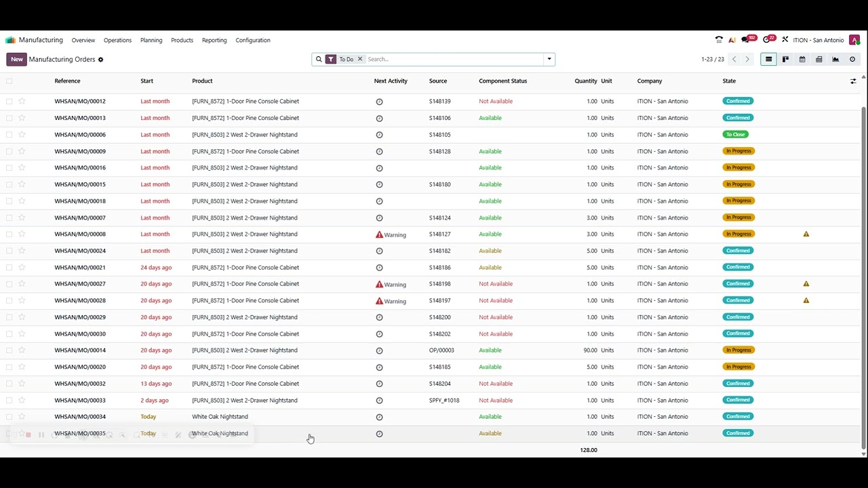Switch to Activity view
Viewport: 868px width, 488px height.
point(852,60)
